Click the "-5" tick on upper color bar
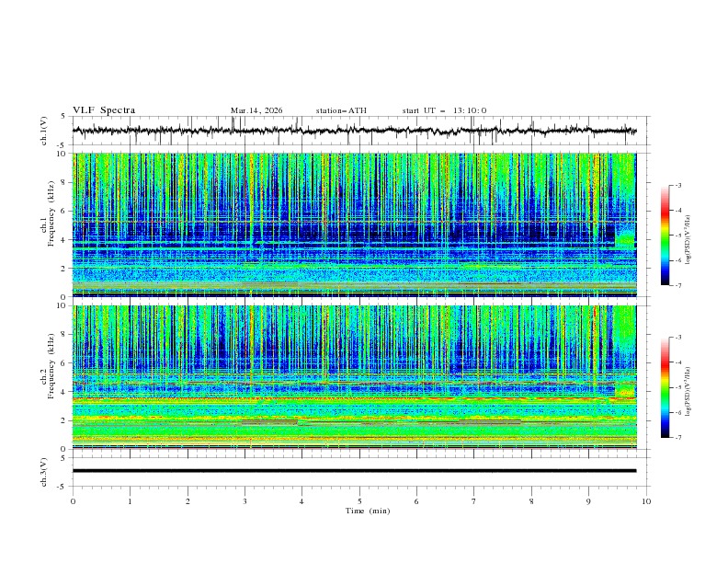 (x=677, y=236)
